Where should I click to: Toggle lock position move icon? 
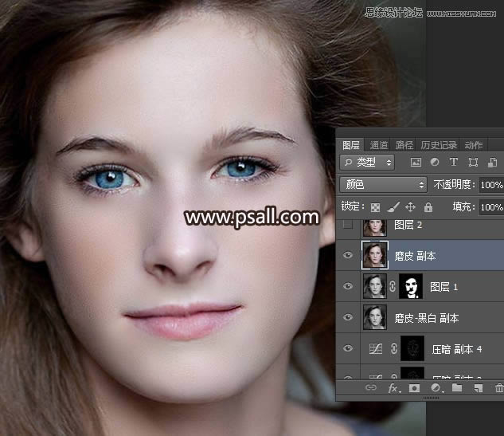(x=410, y=207)
